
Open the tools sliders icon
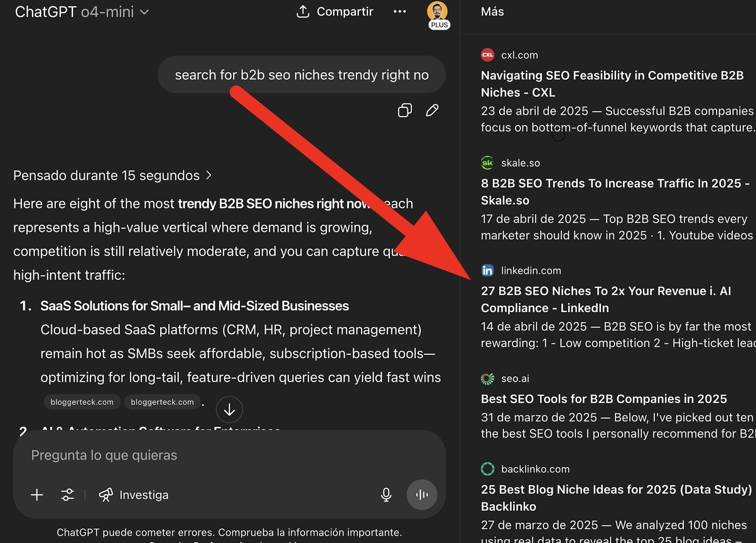[x=68, y=495]
